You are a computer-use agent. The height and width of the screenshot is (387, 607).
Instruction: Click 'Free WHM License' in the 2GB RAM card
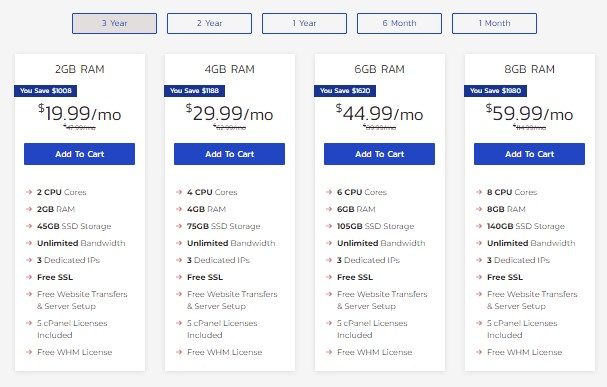coord(75,352)
